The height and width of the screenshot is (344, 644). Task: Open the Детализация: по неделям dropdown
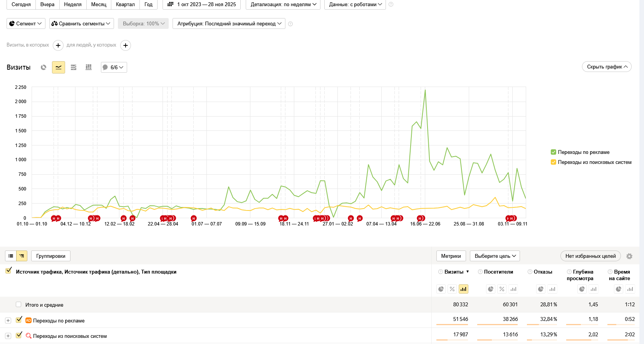[283, 4]
